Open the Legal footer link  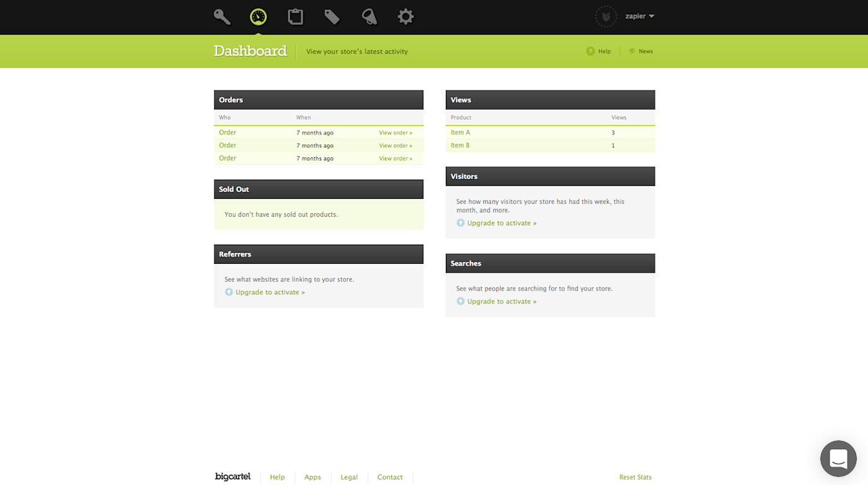349,477
